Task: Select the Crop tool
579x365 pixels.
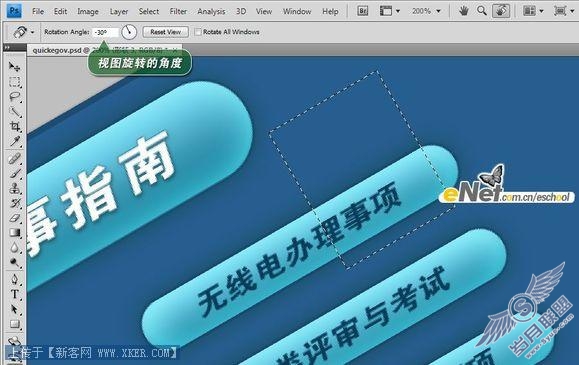Action: pos(14,126)
